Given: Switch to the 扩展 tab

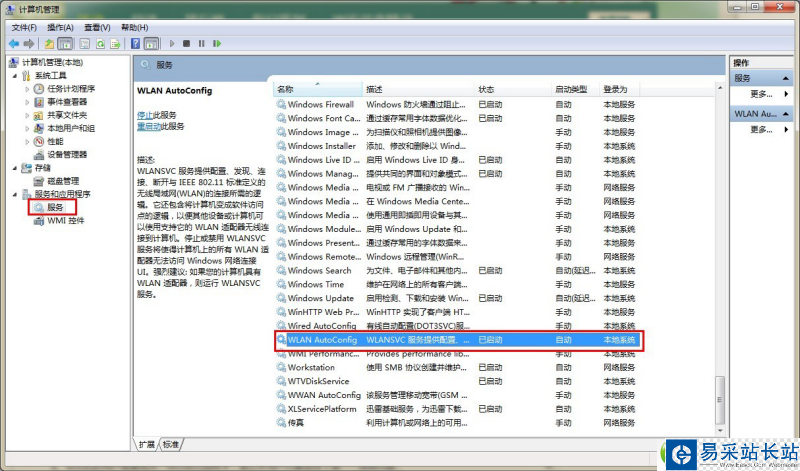Looking at the screenshot, I should pos(146,444).
